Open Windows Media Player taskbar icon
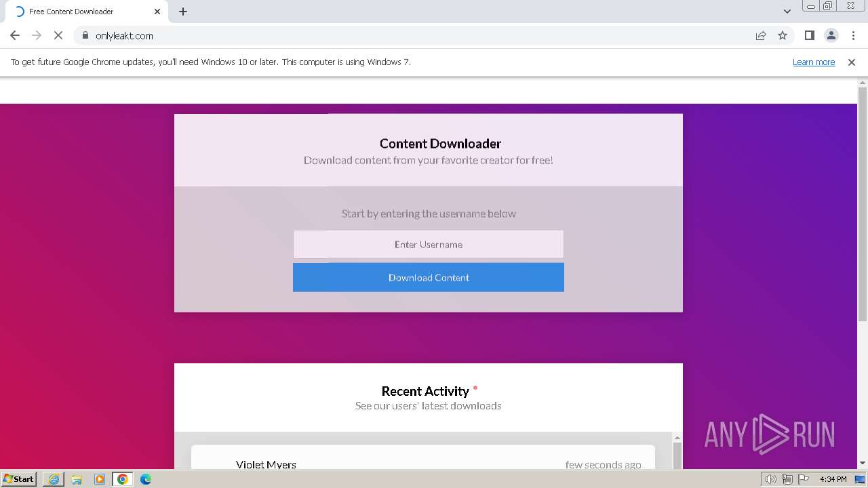Image resolution: width=868 pixels, height=488 pixels. 100,479
